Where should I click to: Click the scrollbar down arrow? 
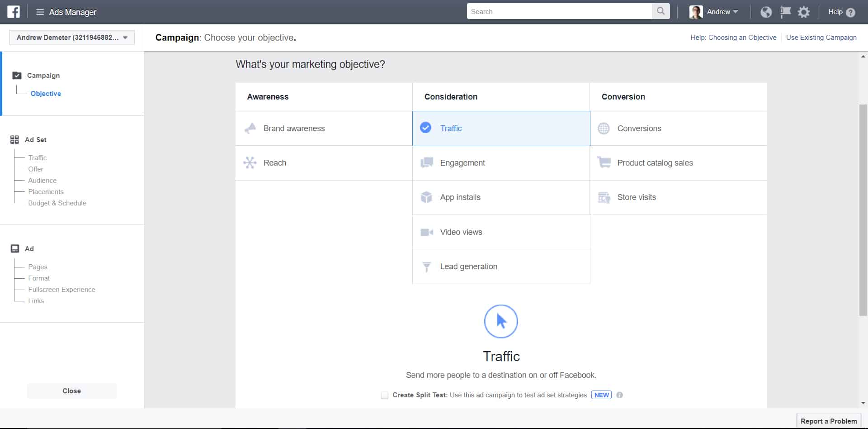pyautogui.click(x=863, y=403)
